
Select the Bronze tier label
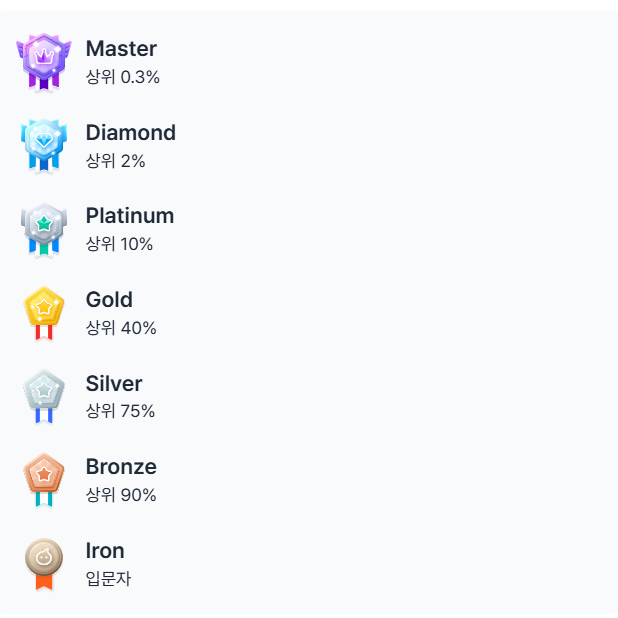pyautogui.click(x=121, y=466)
